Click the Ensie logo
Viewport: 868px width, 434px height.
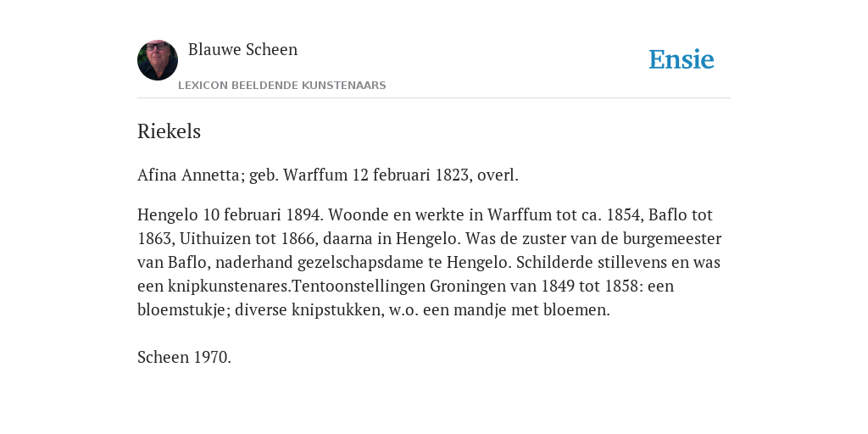(682, 59)
